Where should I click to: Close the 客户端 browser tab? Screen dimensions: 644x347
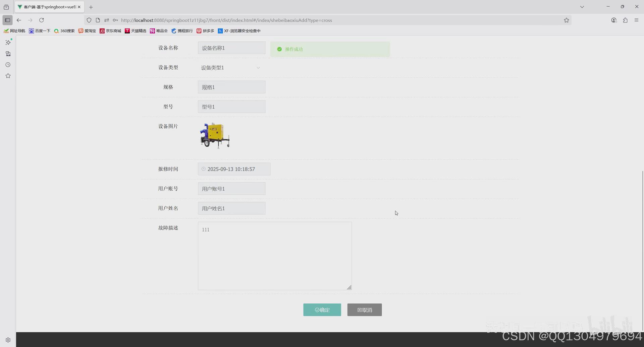pos(79,7)
